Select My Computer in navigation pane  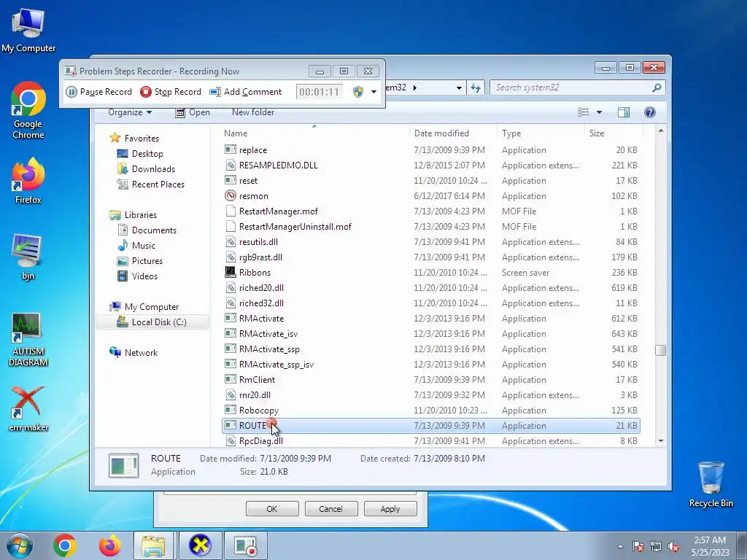point(144,307)
